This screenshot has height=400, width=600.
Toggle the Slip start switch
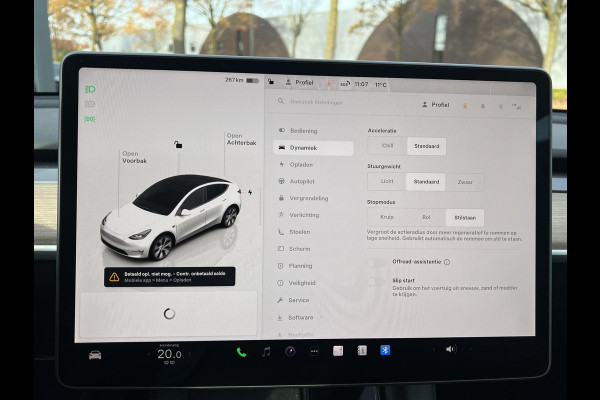tap(377, 282)
